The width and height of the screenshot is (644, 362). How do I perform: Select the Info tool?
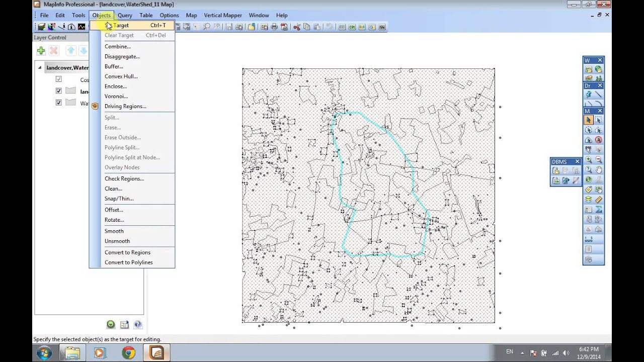588,180
